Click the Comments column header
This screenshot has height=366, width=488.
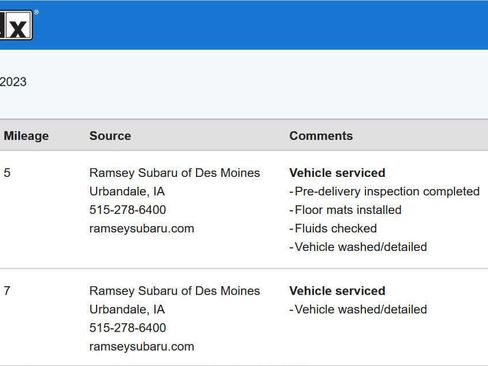click(321, 136)
